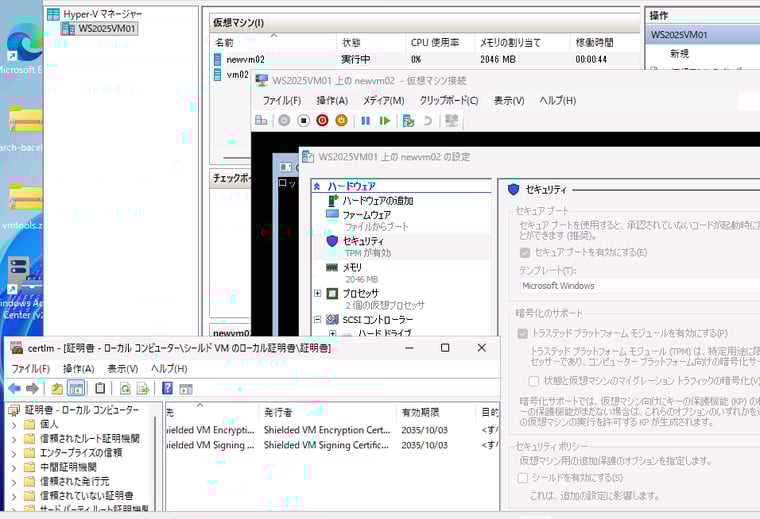
Task: Click the Up one level folder icon in certlm
Action: point(57,388)
